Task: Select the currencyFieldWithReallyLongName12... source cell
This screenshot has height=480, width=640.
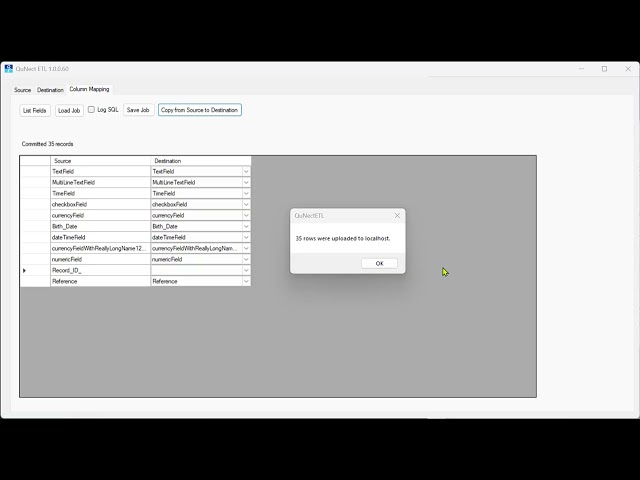Action: coord(100,248)
